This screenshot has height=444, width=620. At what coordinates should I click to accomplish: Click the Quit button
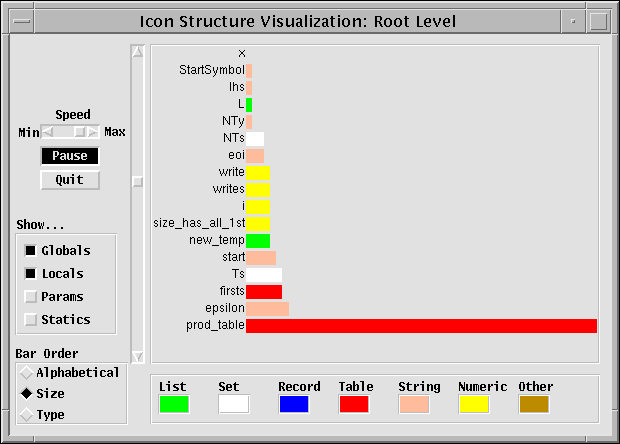click(70, 180)
